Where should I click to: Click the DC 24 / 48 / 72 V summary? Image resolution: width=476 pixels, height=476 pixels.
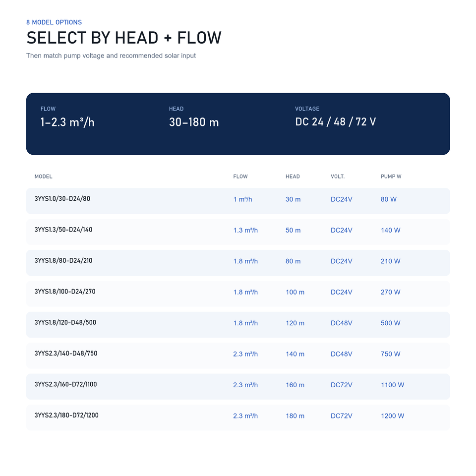336,122
